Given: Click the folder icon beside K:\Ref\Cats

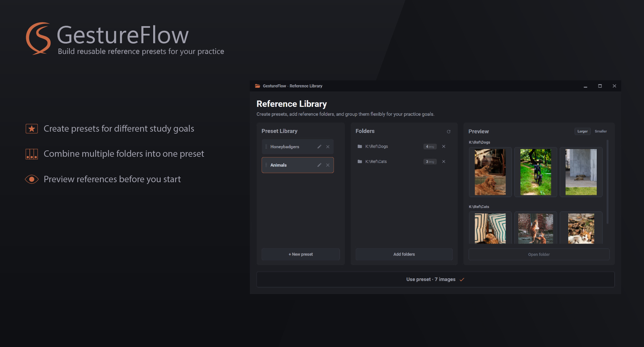Looking at the screenshot, I should pyautogui.click(x=360, y=161).
